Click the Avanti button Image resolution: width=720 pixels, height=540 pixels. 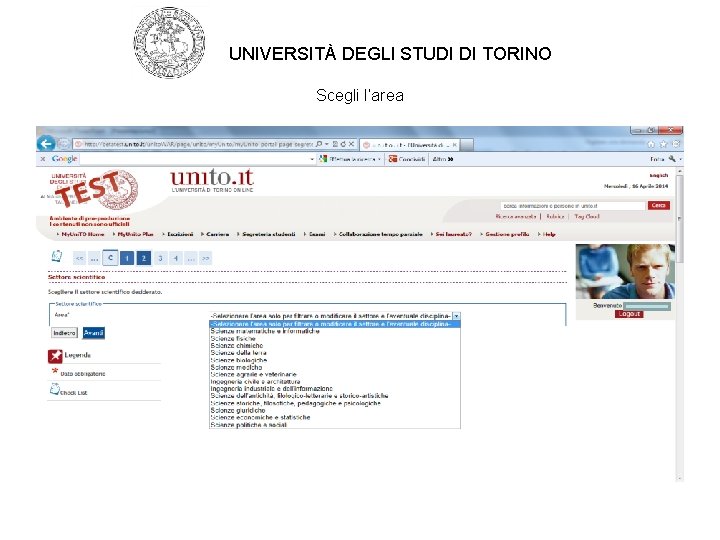click(94, 332)
